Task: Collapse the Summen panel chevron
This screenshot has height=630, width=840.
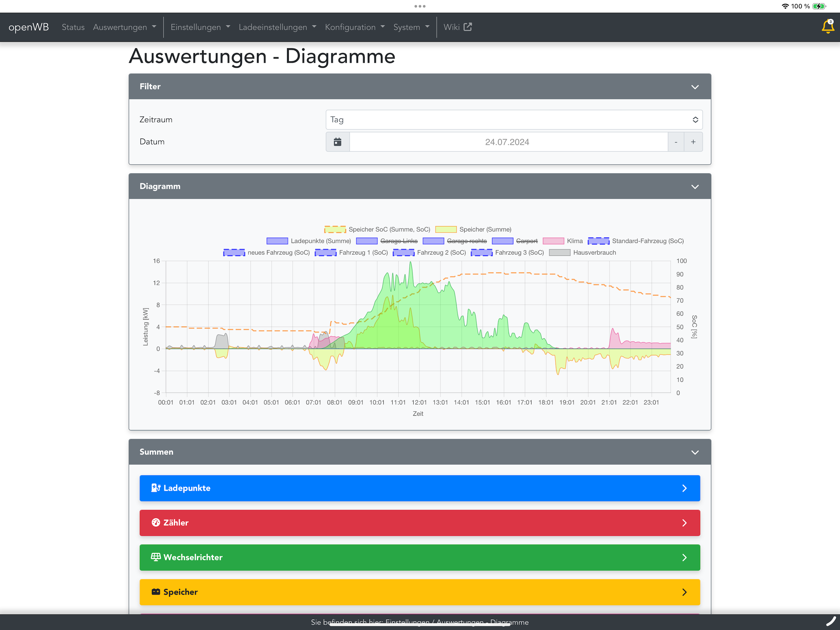Action: (x=695, y=452)
